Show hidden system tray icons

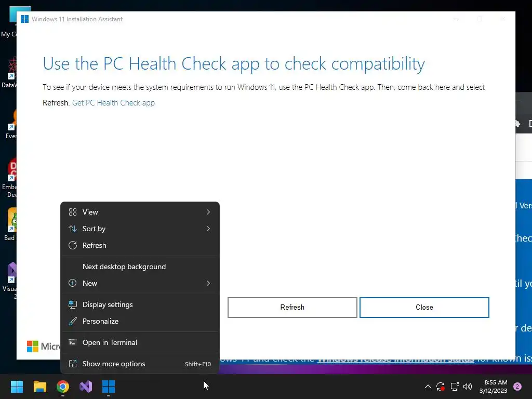pyautogui.click(x=428, y=387)
